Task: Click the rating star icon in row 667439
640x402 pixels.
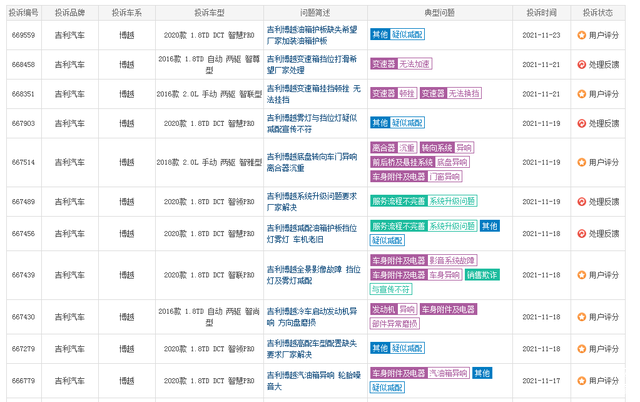Action: [x=582, y=275]
